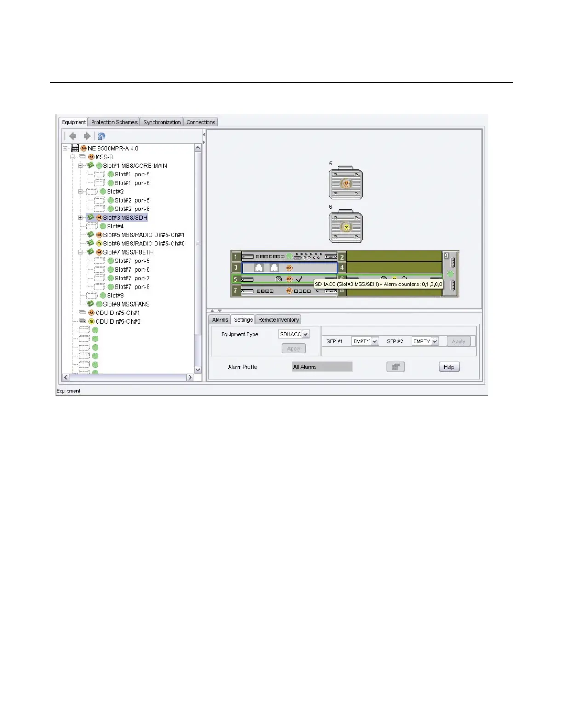Image resolution: width=563 pixels, height=728 pixels.
Task: Click yellow alarm icon of ODU Dir#5-Ch#0
Action: coord(91,322)
